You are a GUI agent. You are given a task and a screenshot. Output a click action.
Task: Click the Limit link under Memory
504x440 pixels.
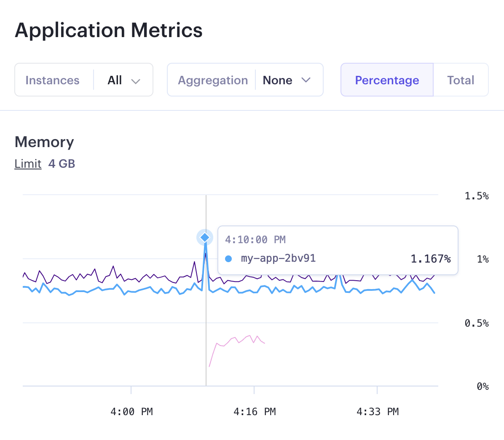click(27, 164)
